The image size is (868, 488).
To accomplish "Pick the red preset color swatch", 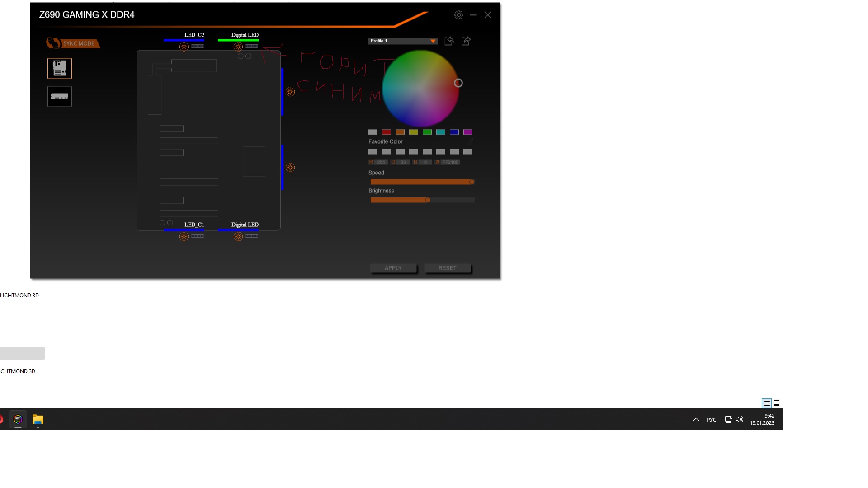I will coord(387,132).
